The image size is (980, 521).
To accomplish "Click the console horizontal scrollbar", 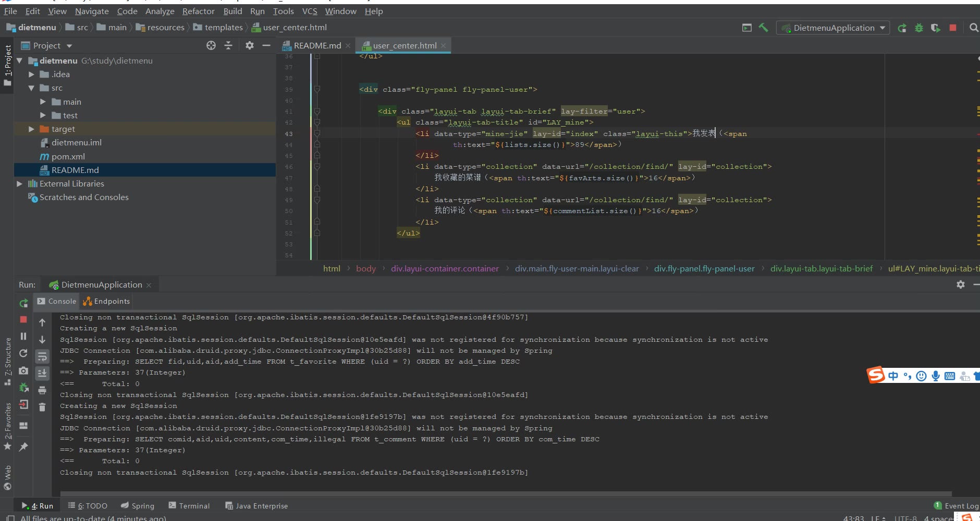I will (506, 493).
